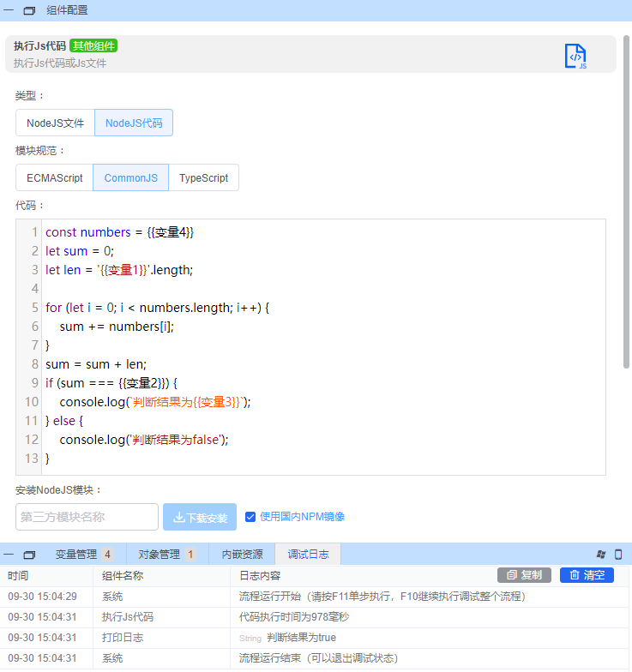The image size is (632, 672).
Task: Choose TypeScript module standard
Action: point(203,178)
